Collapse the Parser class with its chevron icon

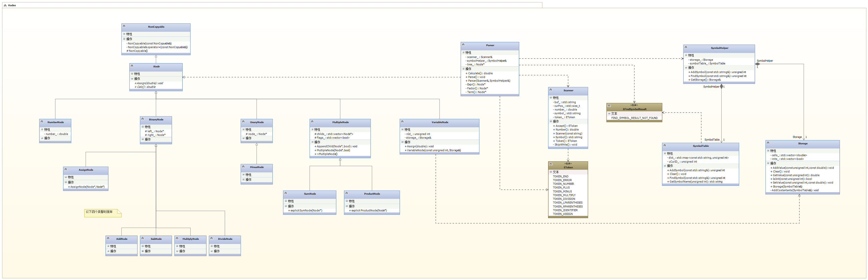click(463, 45)
